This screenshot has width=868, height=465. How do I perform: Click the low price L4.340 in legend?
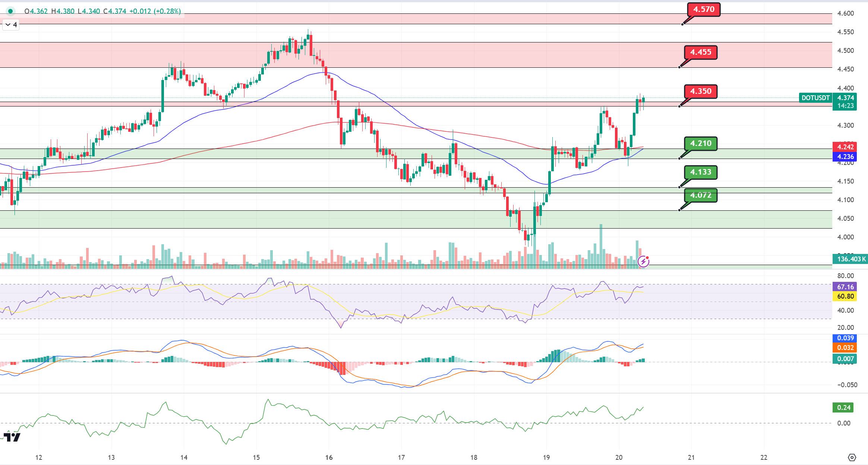pos(89,11)
